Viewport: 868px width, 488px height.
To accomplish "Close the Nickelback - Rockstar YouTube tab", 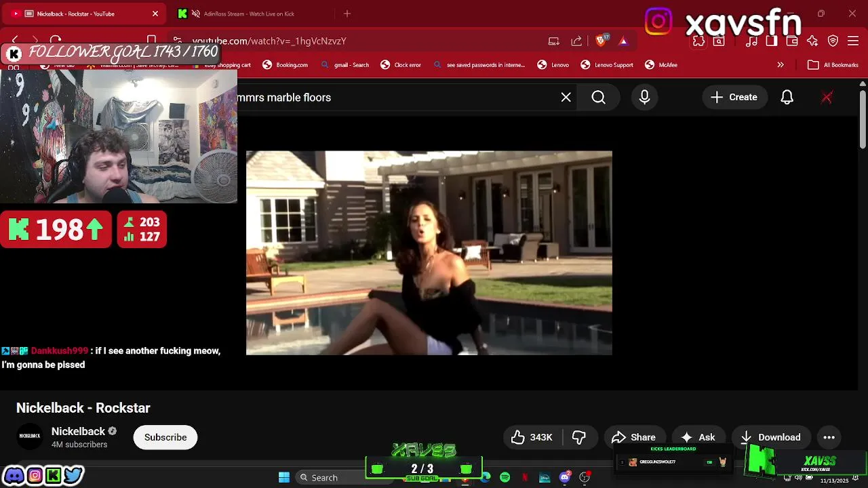I will click(x=155, y=14).
